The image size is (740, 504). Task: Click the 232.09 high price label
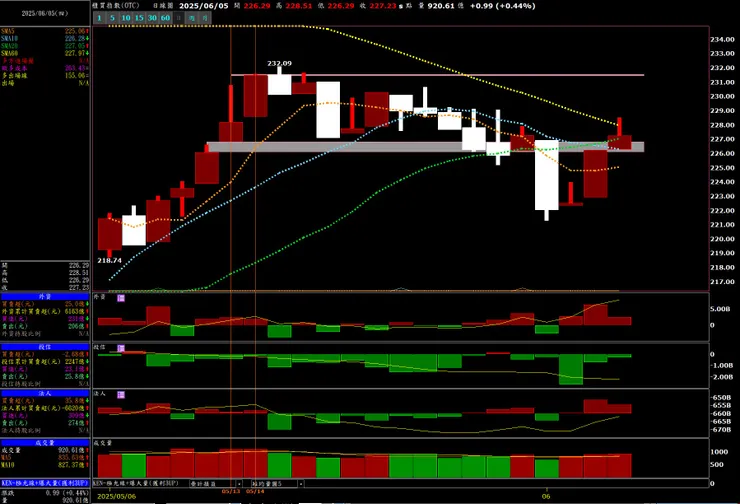coord(279,63)
